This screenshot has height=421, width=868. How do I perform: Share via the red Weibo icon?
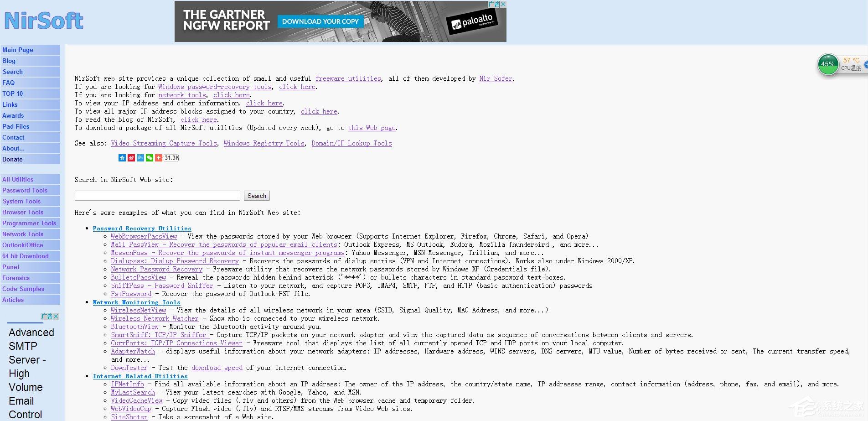[x=131, y=158]
